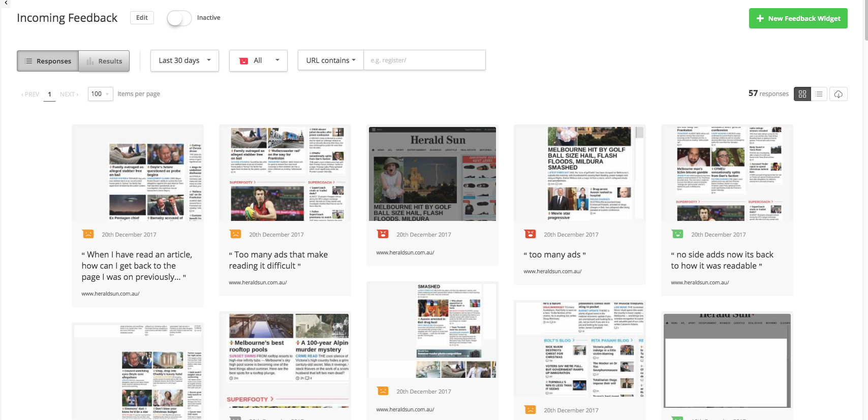Open the Last 30 days dropdown
Screen dimensions: 868x420
click(x=184, y=60)
